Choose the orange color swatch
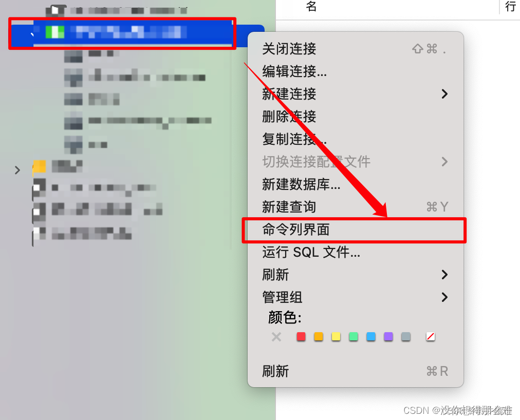This screenshot has width=520, height=420. [319, 337]
